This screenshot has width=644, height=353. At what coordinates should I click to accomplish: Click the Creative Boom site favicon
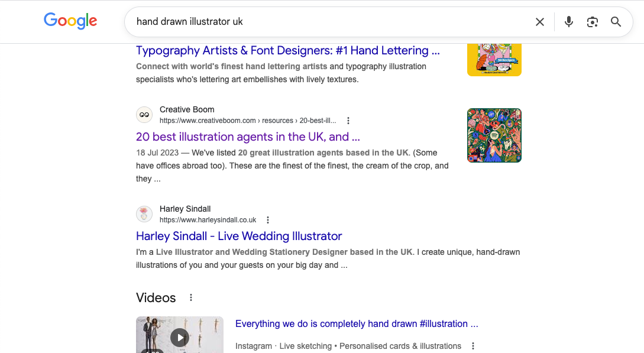click(144, 114)
